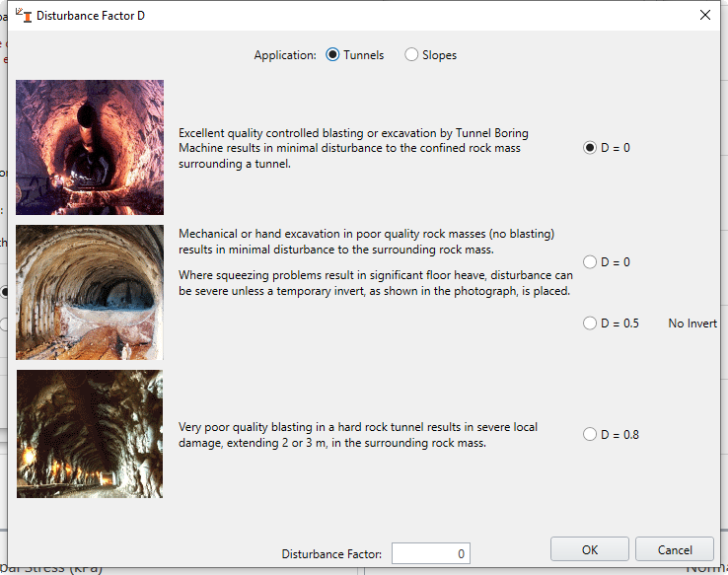
Task: Pick D = 0.8 for very poor blasting
Action: click(590, 434)
